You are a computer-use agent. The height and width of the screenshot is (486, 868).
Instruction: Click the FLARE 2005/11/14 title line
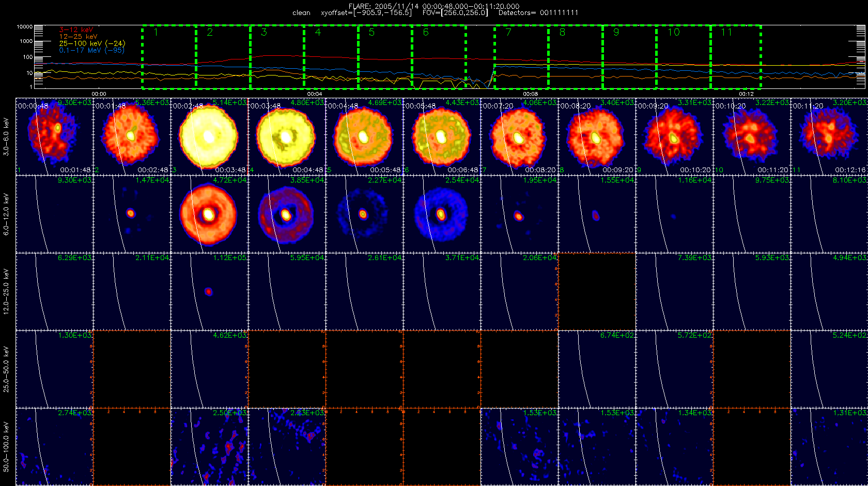point(434,6)
